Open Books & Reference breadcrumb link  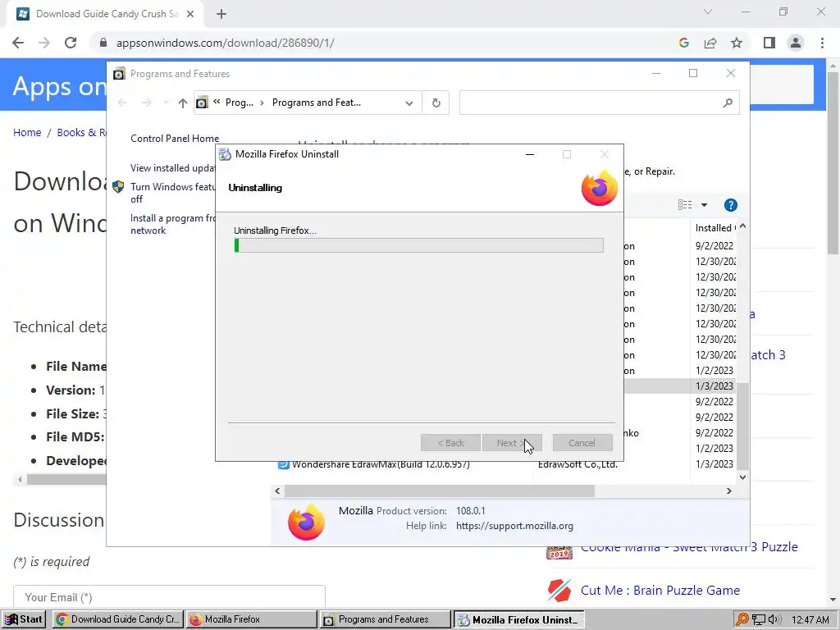(81, 132)
